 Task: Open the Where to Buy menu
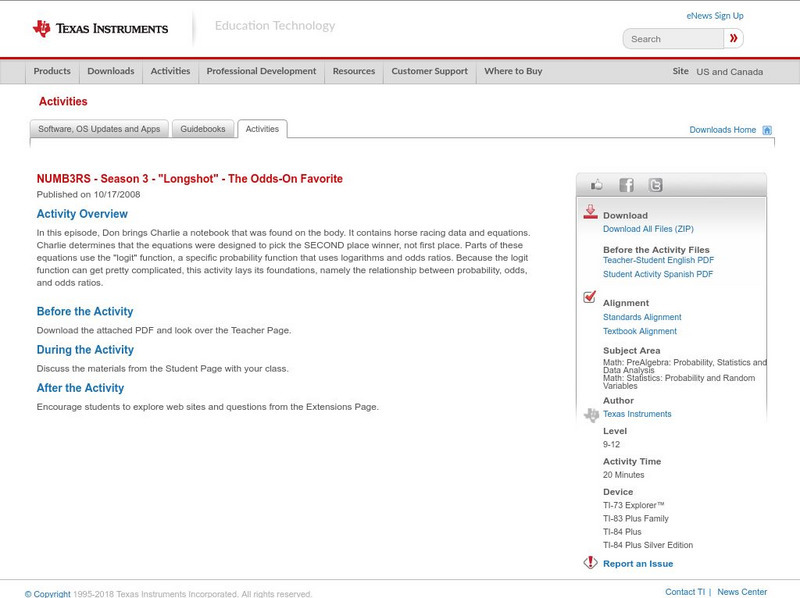click(x=513, y=71)
